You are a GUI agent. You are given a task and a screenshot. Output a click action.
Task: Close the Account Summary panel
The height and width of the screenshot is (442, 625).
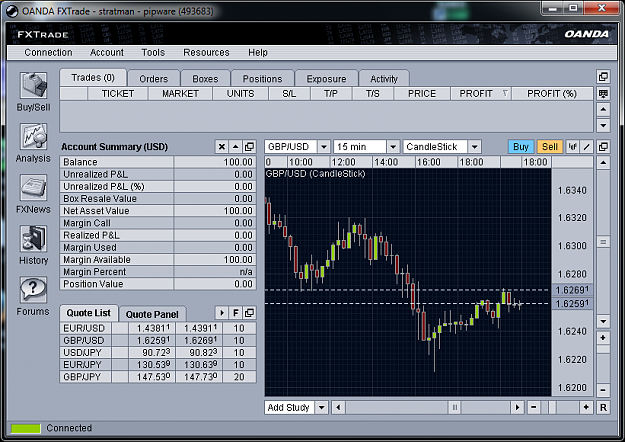pyautogui.click(x=222, y=147)
